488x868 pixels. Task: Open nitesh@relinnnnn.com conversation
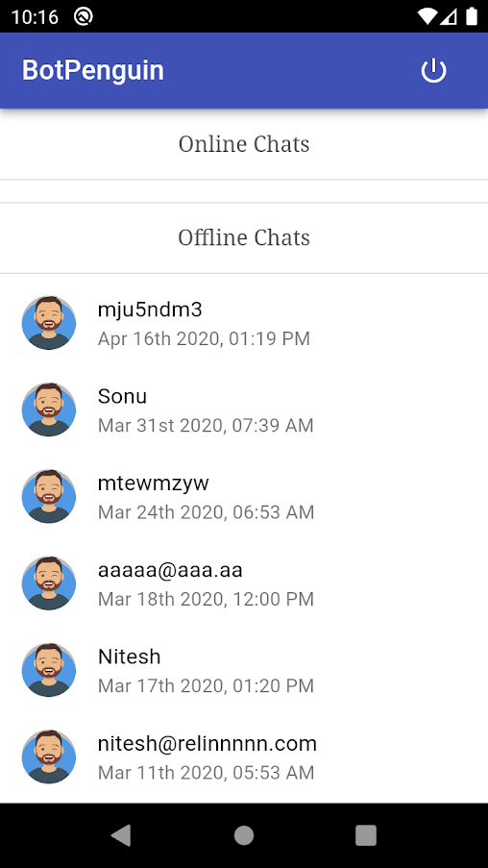tap(244, 756)
